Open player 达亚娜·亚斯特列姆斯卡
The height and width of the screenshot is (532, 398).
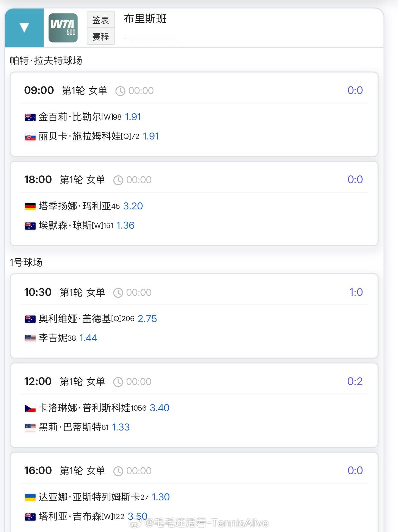(x=89, y=497)
